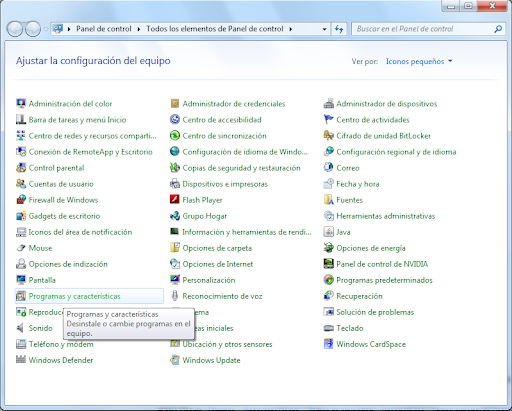Open the Fecha y hora clock icon

click(329, 184)
